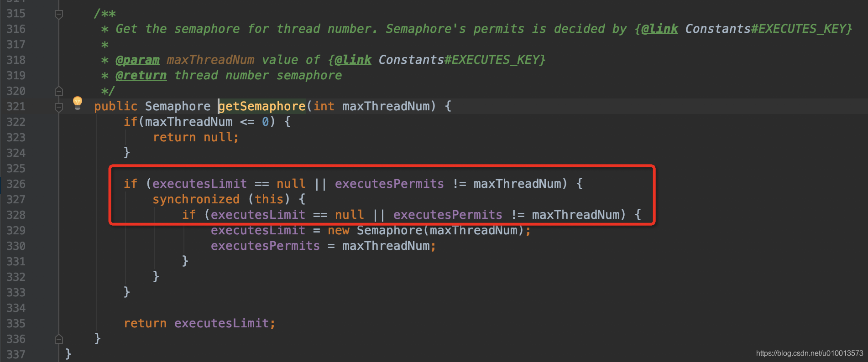
Task: Collapse the getSemaphore method at line 321
Action: coord(59,107)
